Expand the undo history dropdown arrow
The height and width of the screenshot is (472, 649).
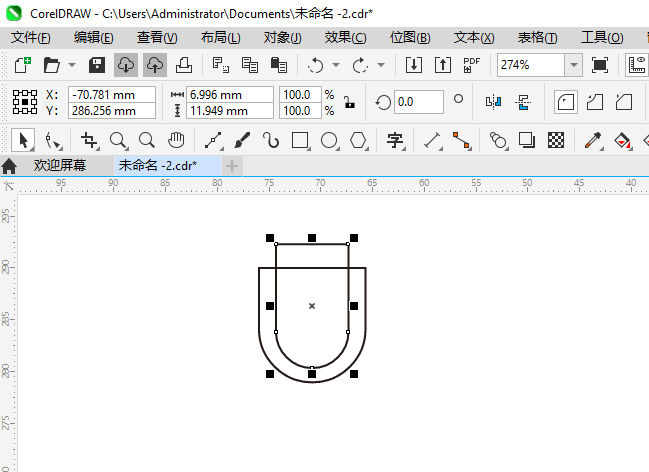[336, 65]
